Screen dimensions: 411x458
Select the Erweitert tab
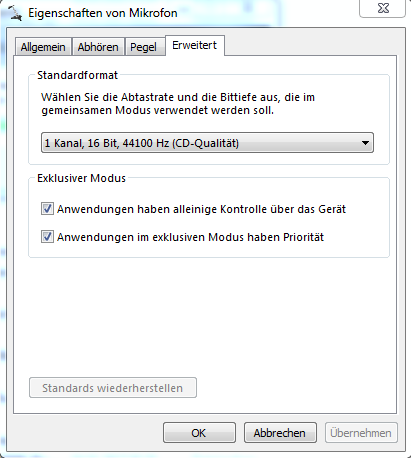click(195, 45)
